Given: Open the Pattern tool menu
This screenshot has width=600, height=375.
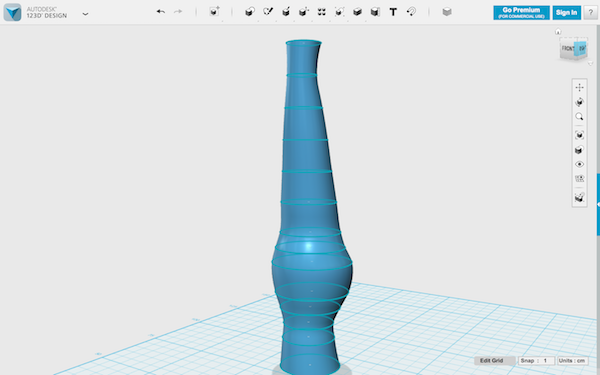Looking at the screenshot, I should point(321,12).
